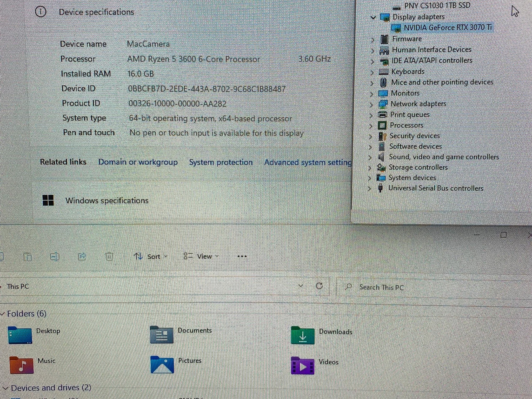This screenshot has width=532, height=399.
Task: Click the System devices folder icon
Action: pos(381,178)
